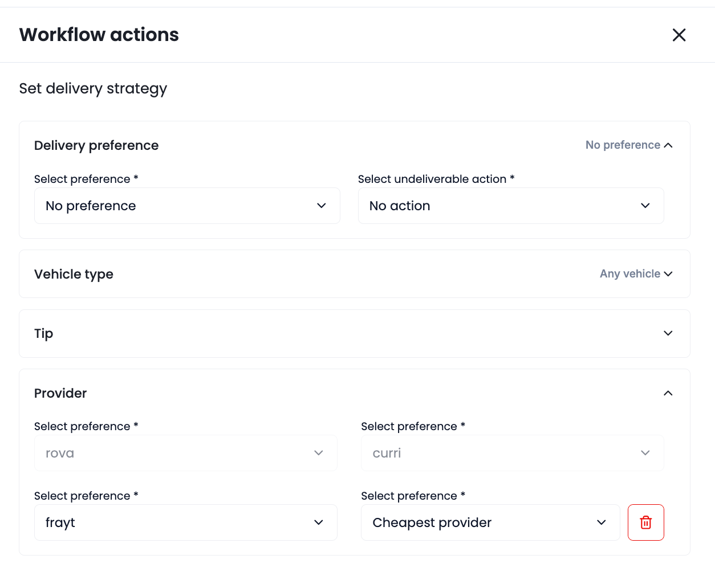The image size is (715, 588).
Task: Open the rova provider dropdown
Action: tap(185, 453)
